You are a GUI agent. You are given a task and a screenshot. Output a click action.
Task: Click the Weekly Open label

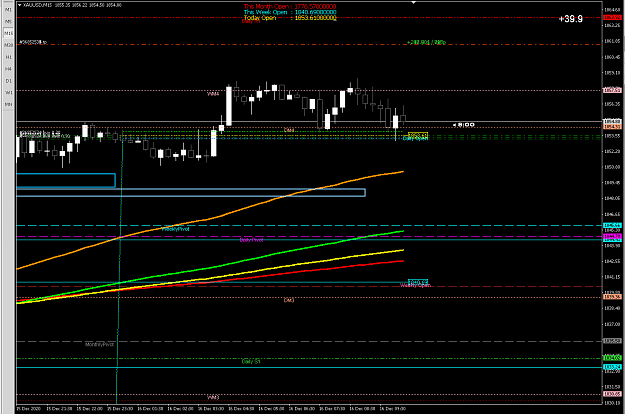click(415, 285)
